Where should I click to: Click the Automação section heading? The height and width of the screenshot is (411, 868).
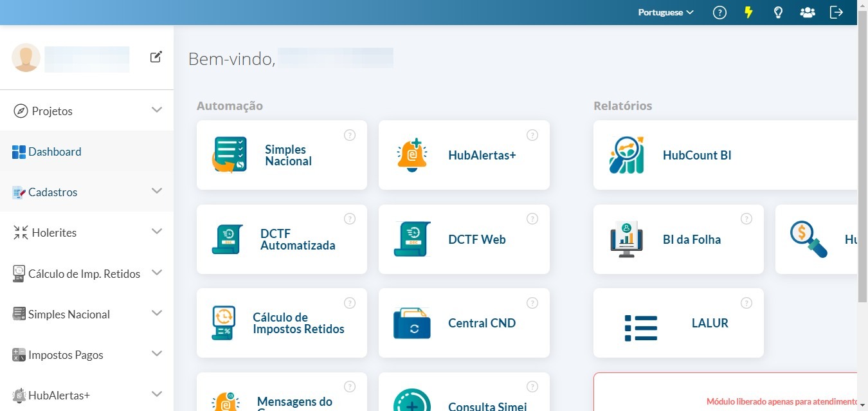(x=230, y=105)
